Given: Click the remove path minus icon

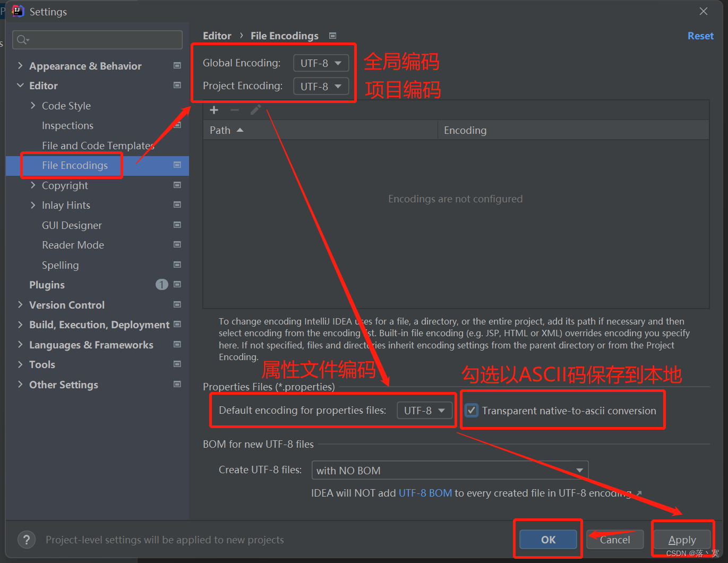Looking at the screenshot, I should [235, 110].
